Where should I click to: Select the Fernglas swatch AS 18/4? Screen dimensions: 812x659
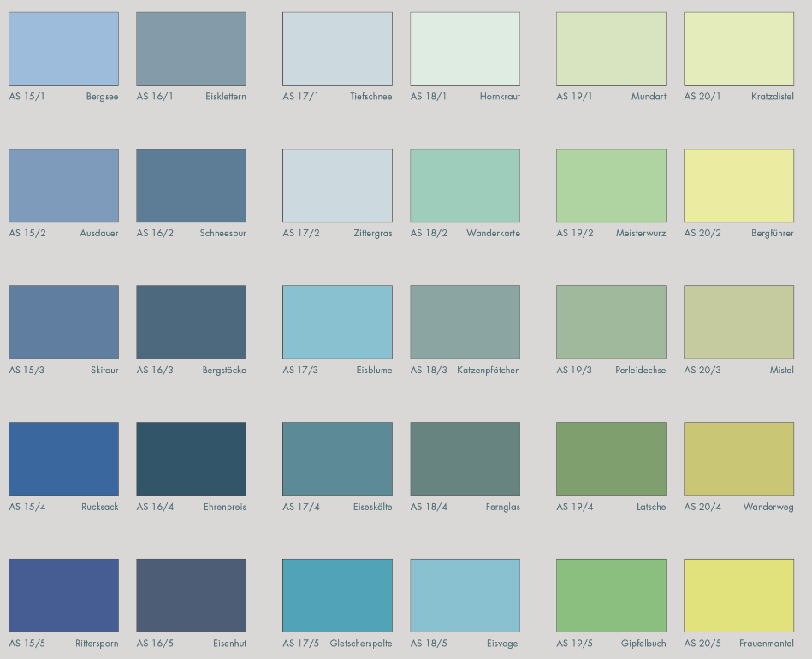(x=465, y=459)
